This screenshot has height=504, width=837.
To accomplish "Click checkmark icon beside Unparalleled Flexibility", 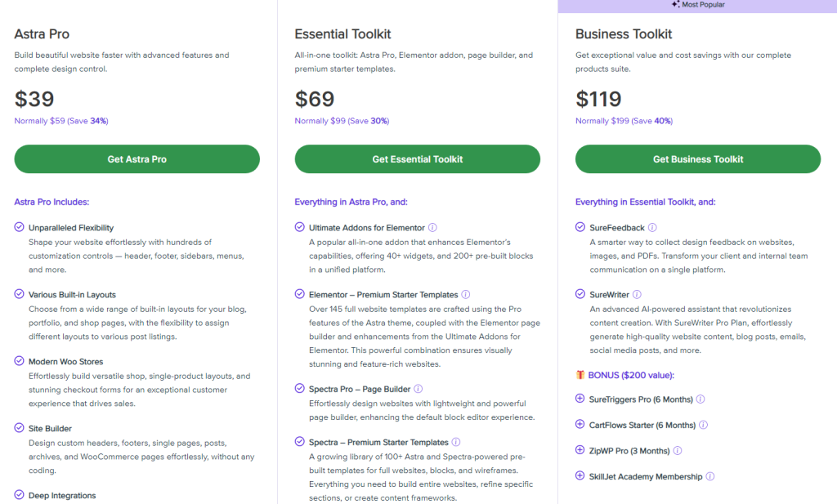I will 20,228.
